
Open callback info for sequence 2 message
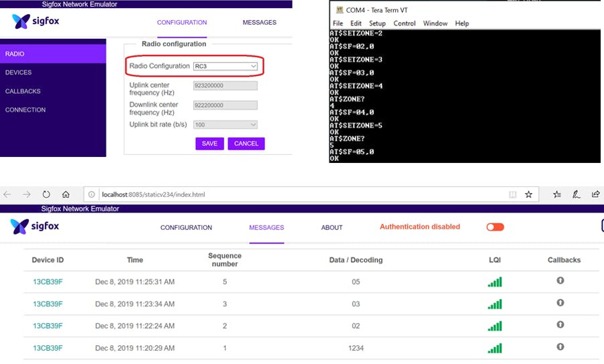coord(560,324)
